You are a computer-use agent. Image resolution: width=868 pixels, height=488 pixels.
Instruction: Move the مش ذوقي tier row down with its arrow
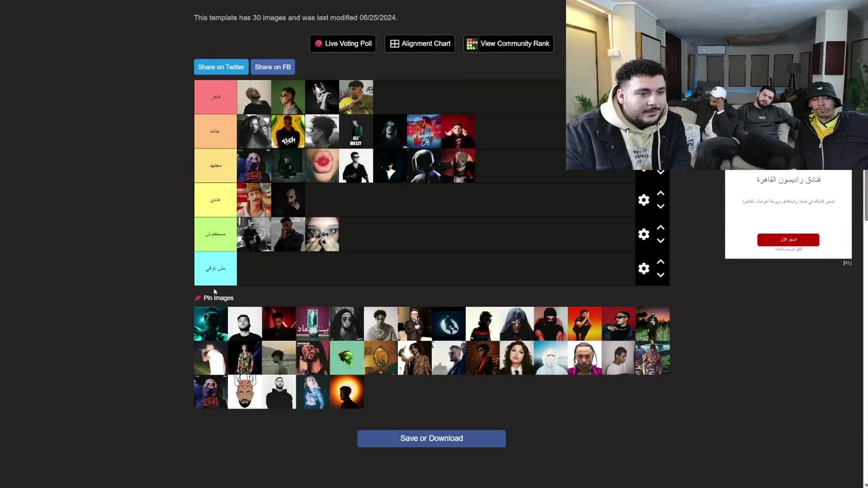click(660, 274)
